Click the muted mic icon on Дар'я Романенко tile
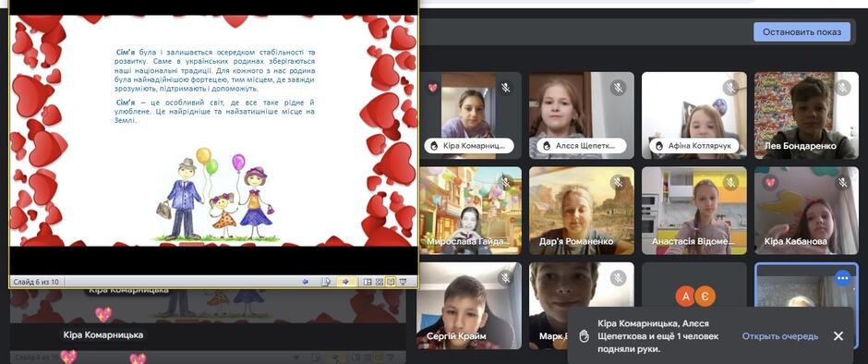 pos(619,182)
